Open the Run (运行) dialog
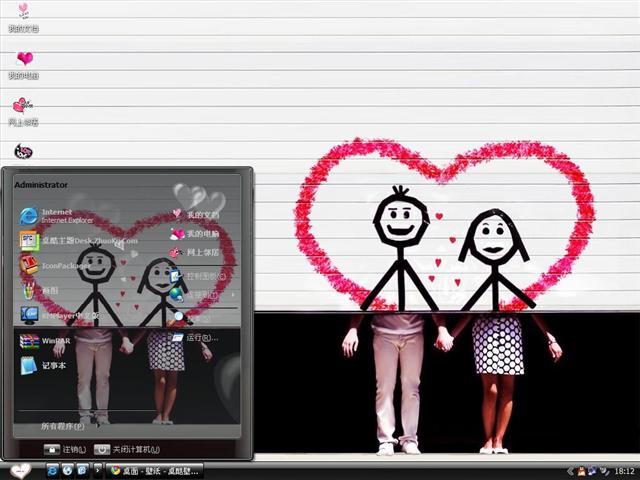This screenshot has height=480, width=640. (195, 338)
